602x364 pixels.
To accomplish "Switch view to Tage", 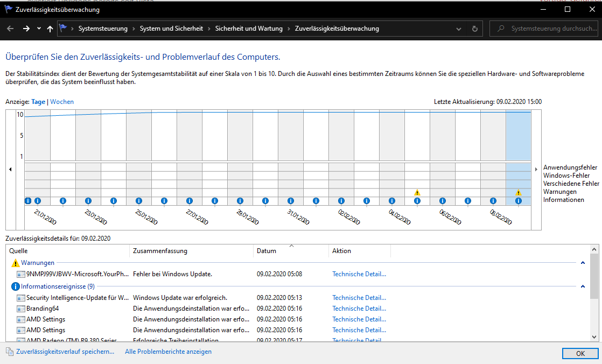I will [38, 102].
